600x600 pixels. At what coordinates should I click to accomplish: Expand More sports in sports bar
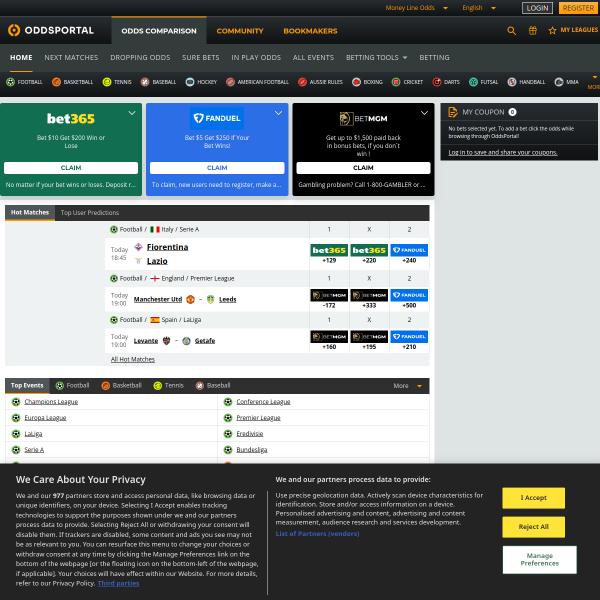(593, 82)
